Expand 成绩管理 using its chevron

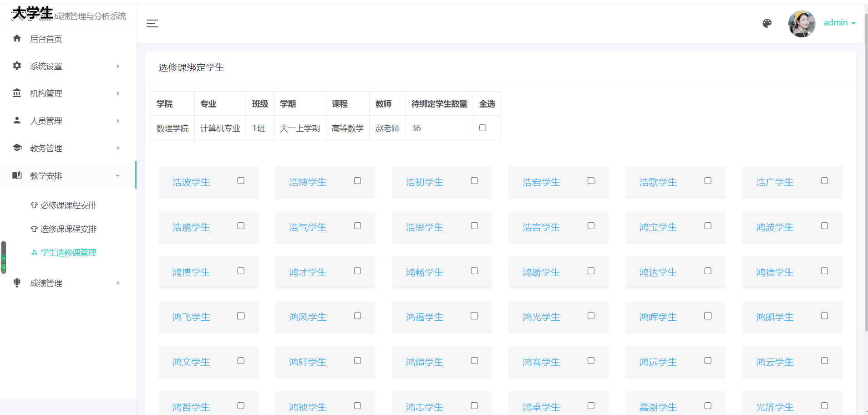click(x=118, y=283)
